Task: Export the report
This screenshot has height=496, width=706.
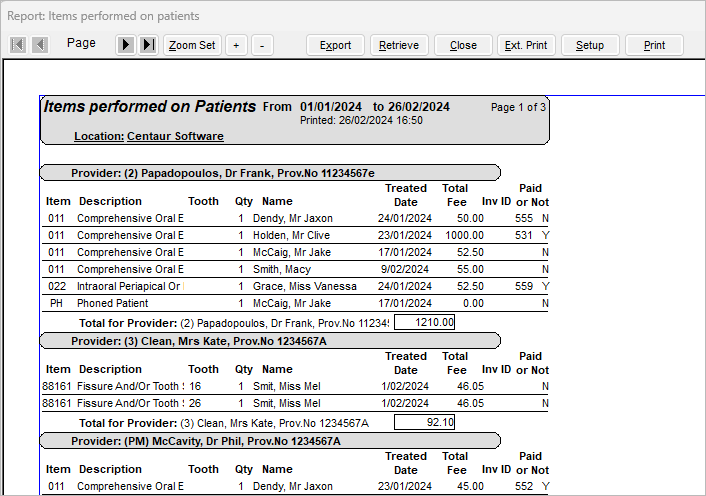Action: click(335, 45)
